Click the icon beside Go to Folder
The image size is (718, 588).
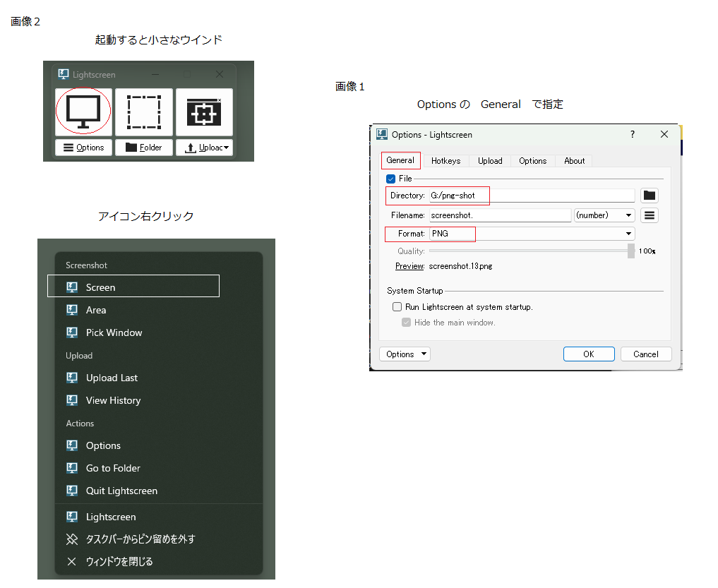72,468
